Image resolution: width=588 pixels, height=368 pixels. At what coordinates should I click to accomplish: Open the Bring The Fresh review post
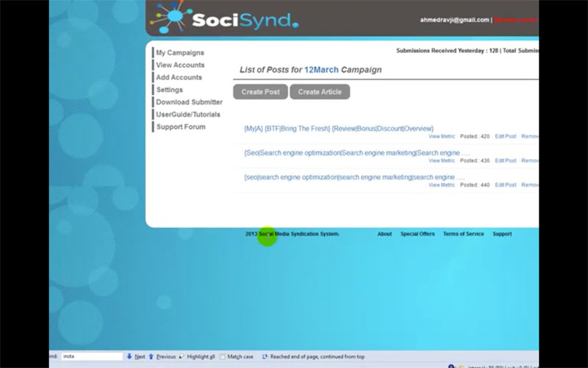pos(339,129)
